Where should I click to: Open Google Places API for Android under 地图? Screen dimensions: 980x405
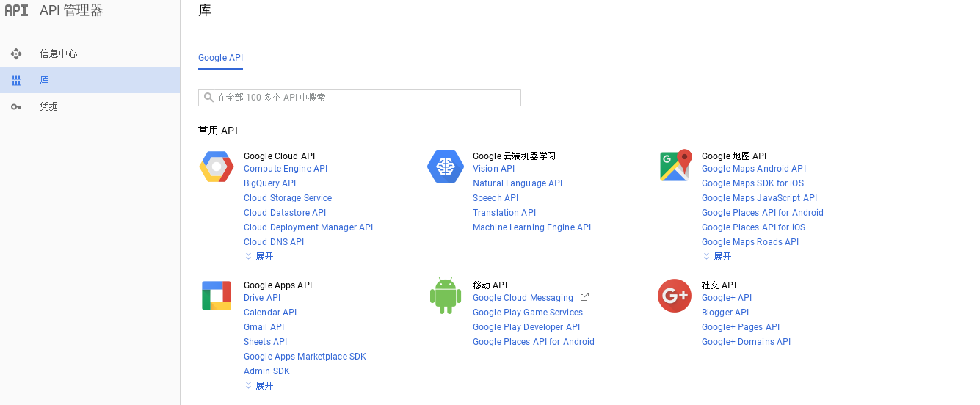pos(763,213)
